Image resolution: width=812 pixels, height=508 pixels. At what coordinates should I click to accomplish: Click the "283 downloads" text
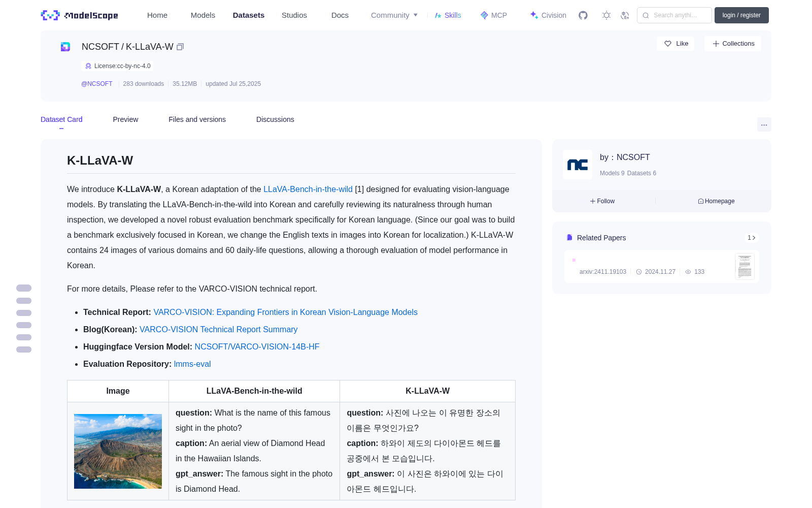pos(144,84)
